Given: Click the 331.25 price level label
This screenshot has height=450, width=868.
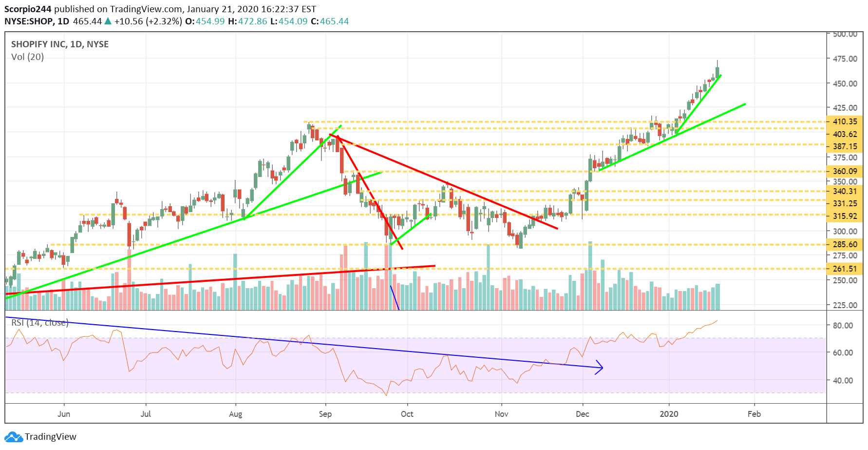Looking at the screenshot, I should (x=845, y=203).
